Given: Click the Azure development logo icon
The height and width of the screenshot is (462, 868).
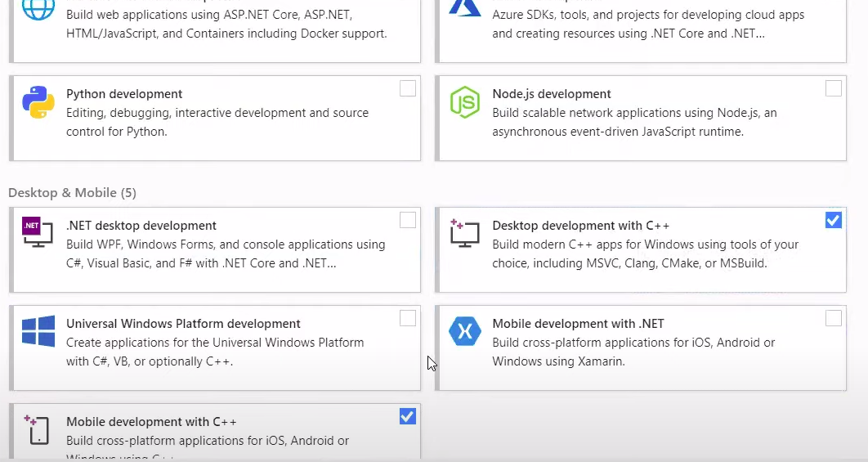Looking at the screenshot, I should click(x=464, y=7).
